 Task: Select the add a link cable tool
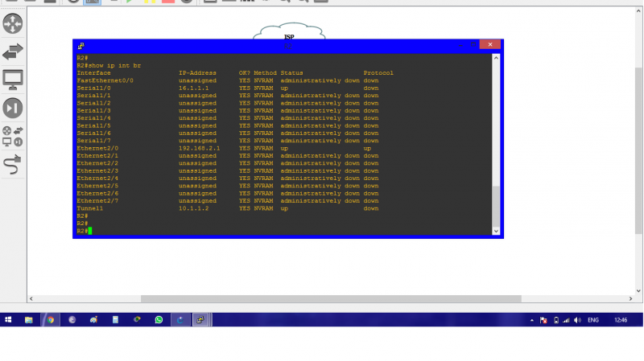[12, 165]
